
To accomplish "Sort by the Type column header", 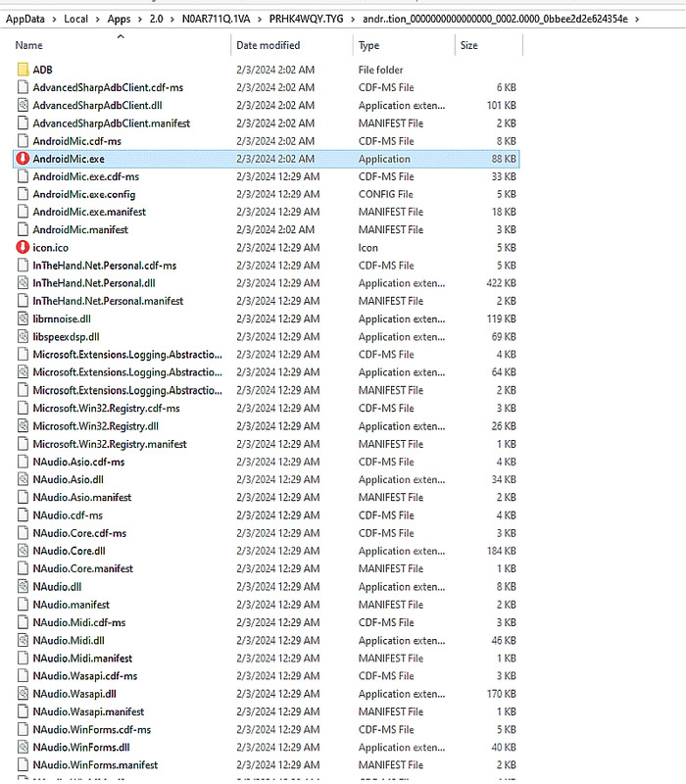I will (369, 45).
